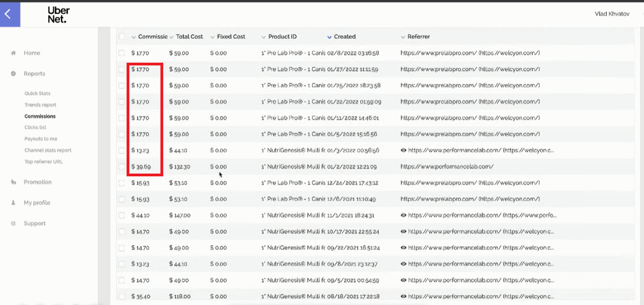Tick the select-all checkbox in table header
The height and width of the screenshot is (305, 644).
point(122,37)
